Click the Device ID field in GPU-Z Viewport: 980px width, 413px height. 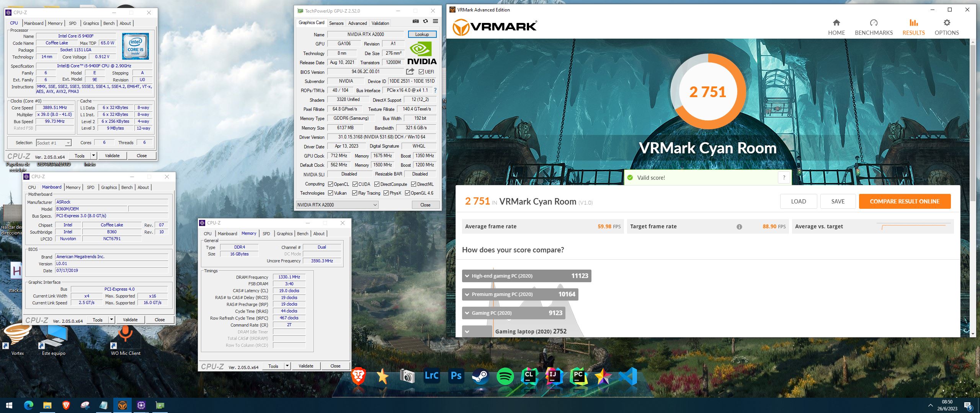click(x=412, y=81)
